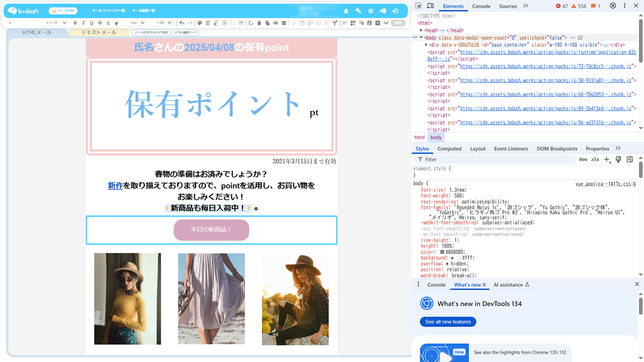Toggle the device toolbar in DevTools

(x=430, y=6)
